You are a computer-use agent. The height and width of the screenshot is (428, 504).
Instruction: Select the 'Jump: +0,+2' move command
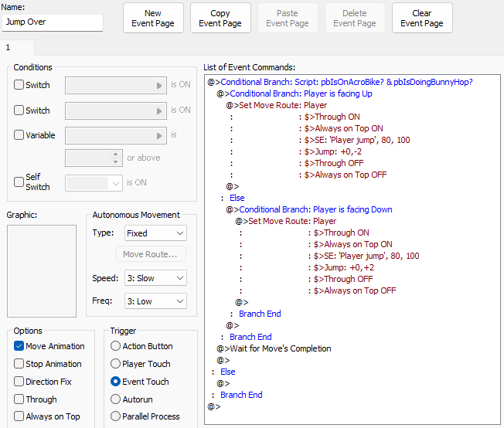[x=344, y=267]
